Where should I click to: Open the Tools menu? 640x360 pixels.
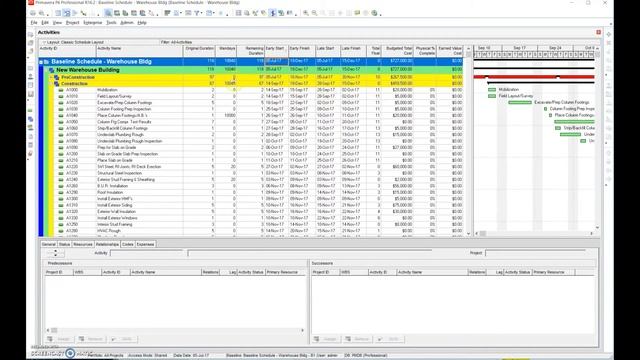tap(111, 23)
